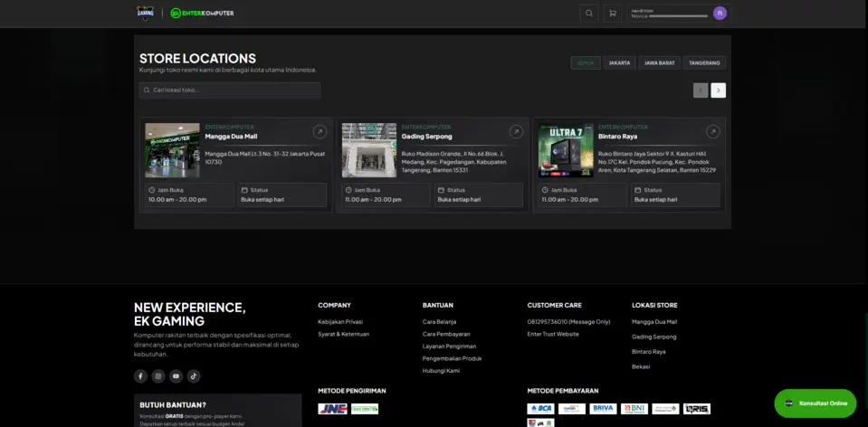Screen dimensions: 868x427
Task: Select the Semua filter tab
Action: click(586, 63)
